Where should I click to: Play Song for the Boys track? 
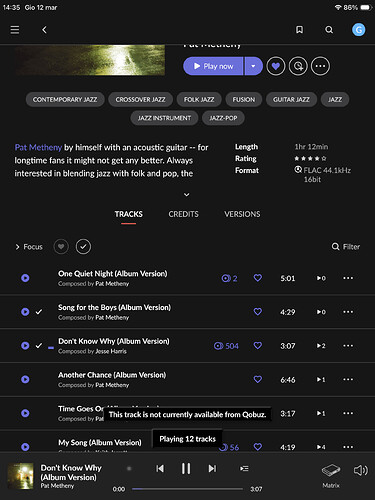coord(25,312)
